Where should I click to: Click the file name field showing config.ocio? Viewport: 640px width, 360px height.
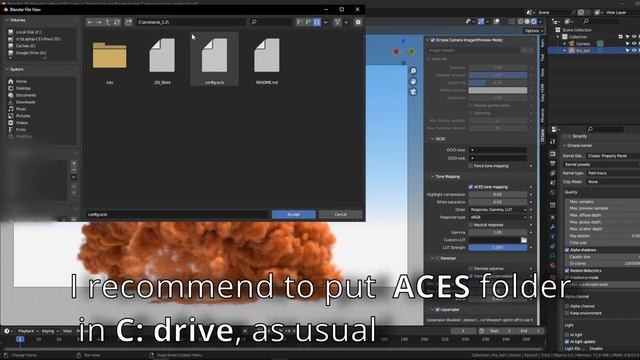177,214
